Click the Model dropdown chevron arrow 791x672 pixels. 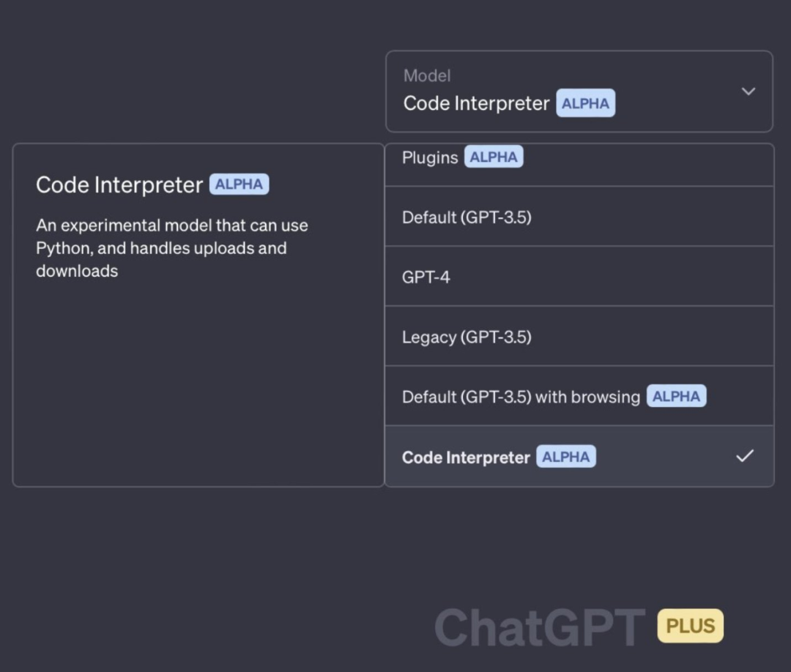coord(748,92)
